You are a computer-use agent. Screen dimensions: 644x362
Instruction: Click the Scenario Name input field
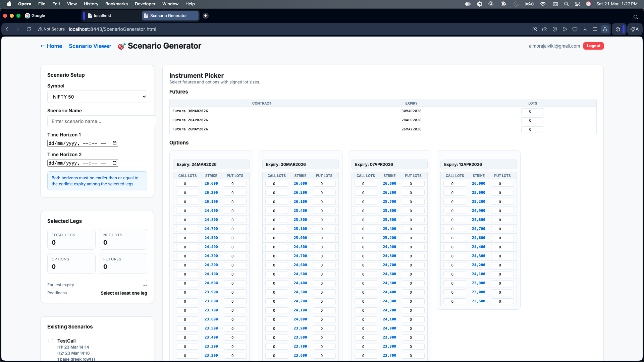click(x=101, y=121)
